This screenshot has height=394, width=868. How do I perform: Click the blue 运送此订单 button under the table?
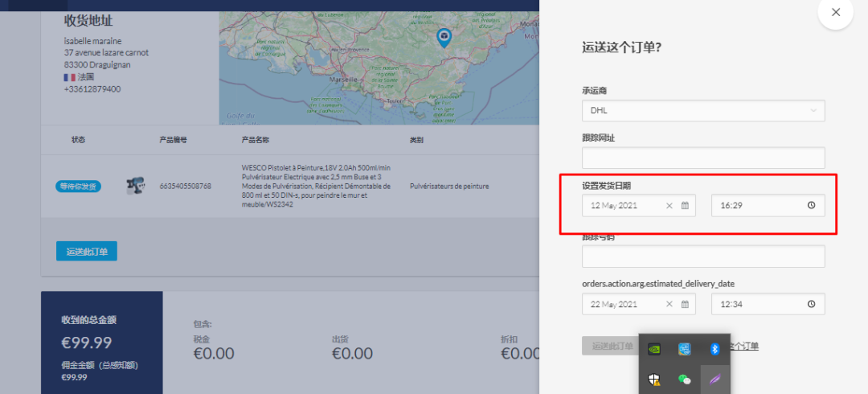tap(87, 251)
